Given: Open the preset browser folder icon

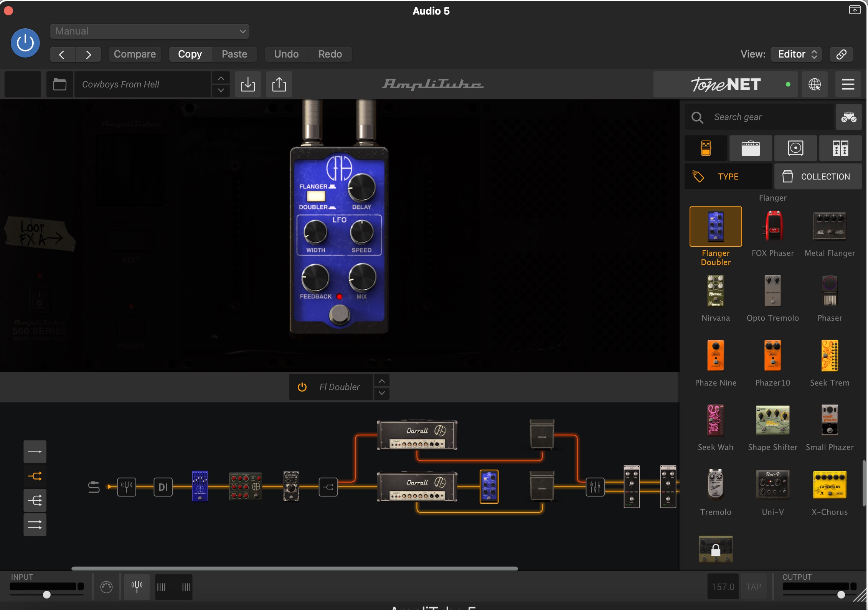Looking at the screenshot, I should [x=59, y=84].
